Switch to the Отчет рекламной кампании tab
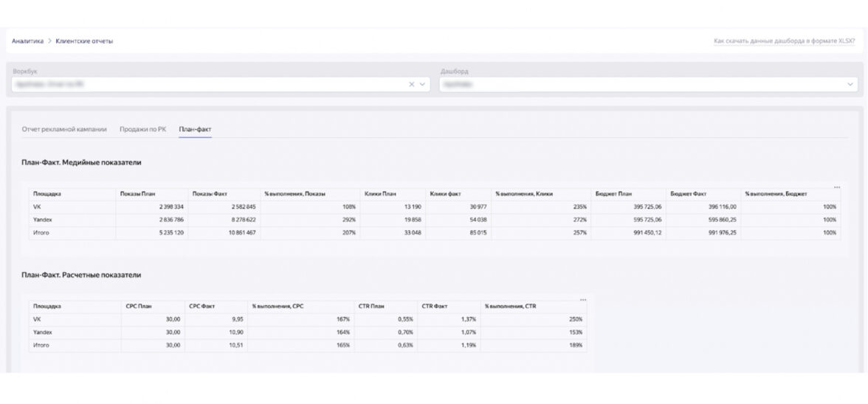The image size is (868, 404). click(64, 129)
